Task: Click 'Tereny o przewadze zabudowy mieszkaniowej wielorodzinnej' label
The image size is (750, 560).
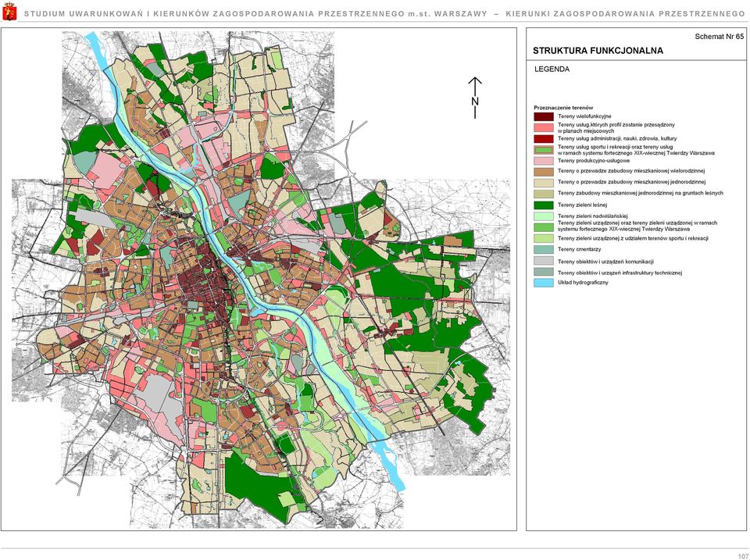Action: [x=631, y=171]
